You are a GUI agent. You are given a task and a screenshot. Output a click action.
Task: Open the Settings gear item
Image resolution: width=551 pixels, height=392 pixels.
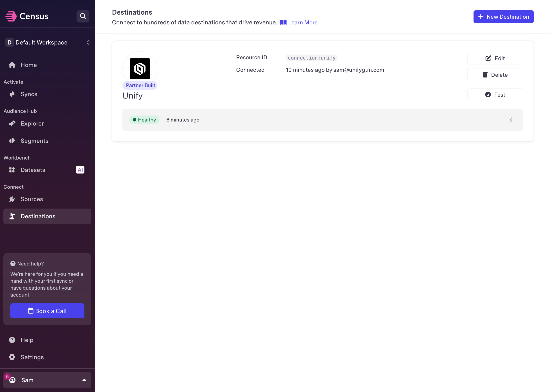pos(32,357)
